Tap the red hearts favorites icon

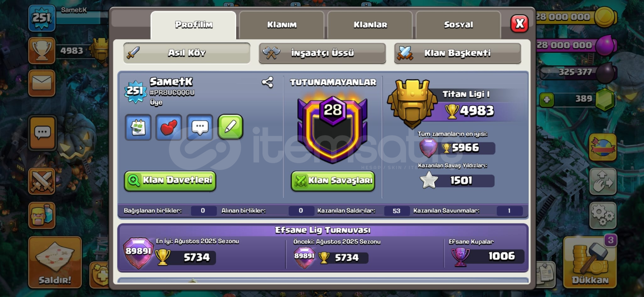(169, 127)
